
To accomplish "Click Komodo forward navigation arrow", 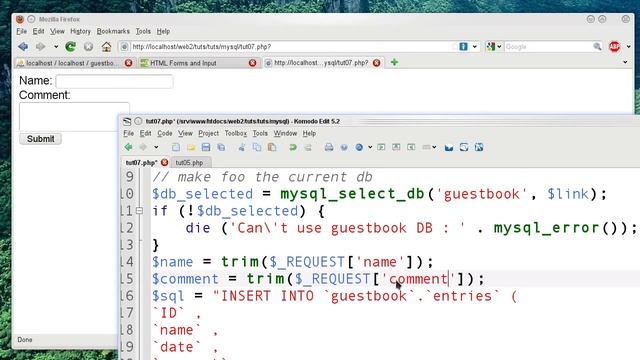I will pos(143,147).
